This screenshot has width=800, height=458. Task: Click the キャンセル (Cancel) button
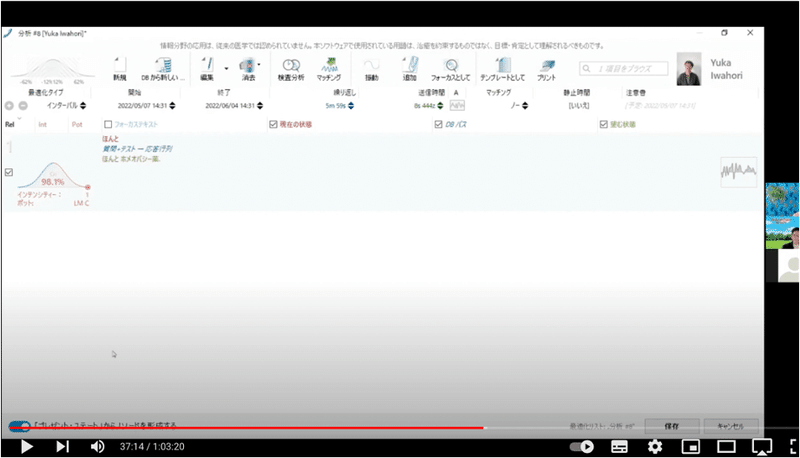click(x=731, y=426)
